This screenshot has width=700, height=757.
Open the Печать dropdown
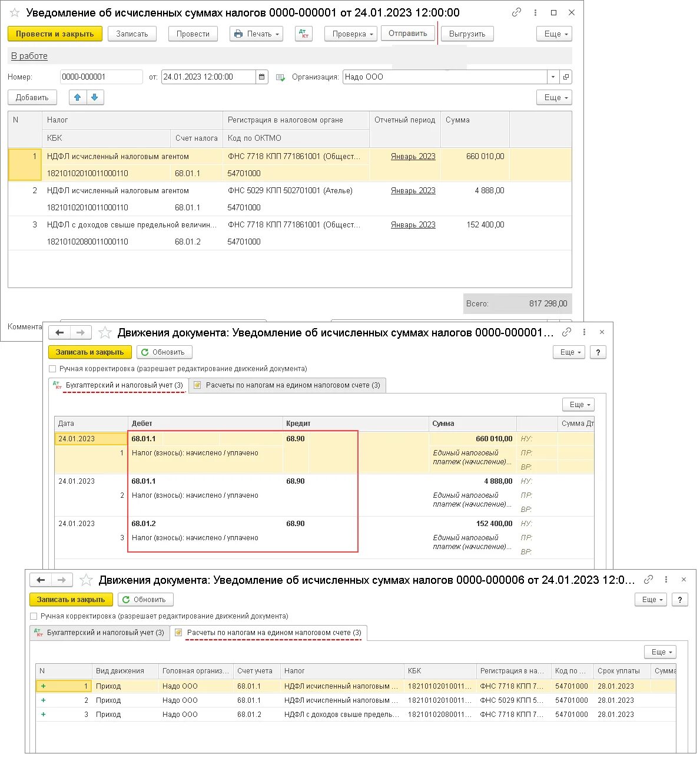pyautogui.click(x=256, y=34)
